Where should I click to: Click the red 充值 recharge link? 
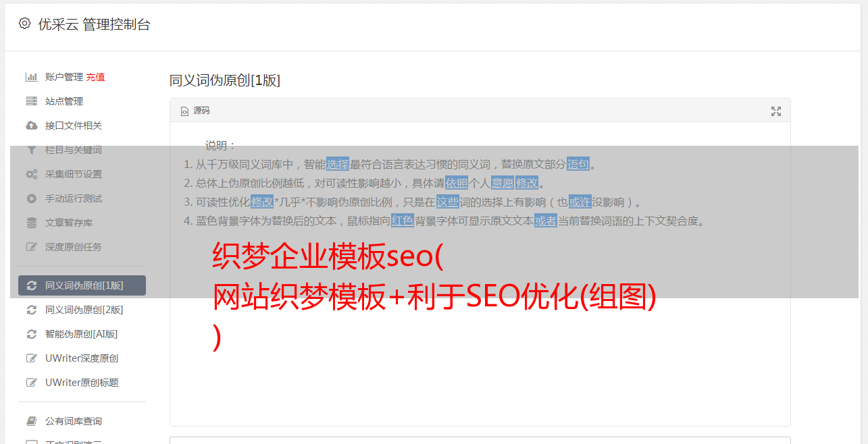(95, 77)
